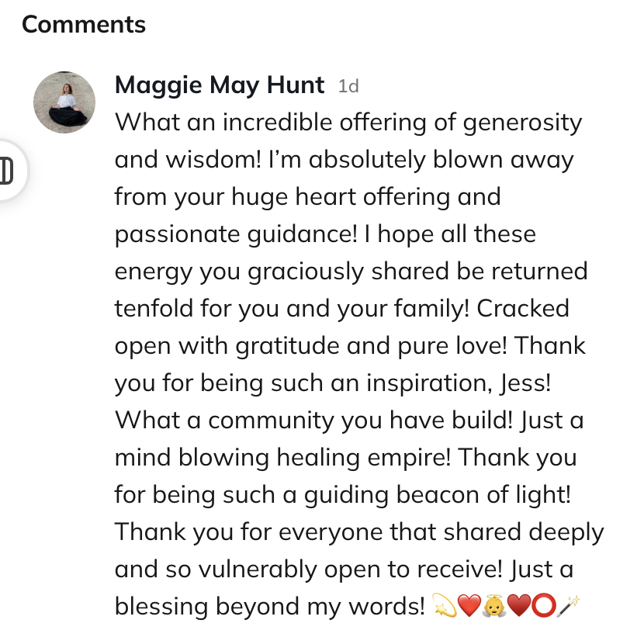Click the magic wand emoji

(x=569, y=606)
